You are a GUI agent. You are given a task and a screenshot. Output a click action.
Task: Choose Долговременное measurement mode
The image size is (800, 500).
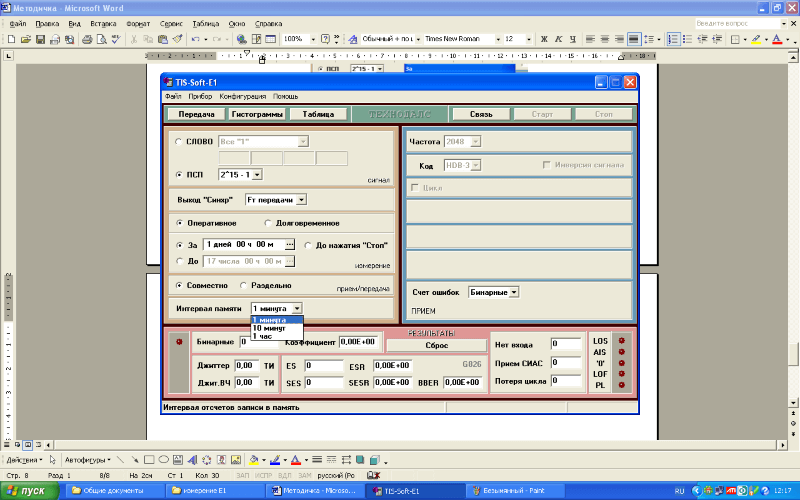click(x=268, y=223)
